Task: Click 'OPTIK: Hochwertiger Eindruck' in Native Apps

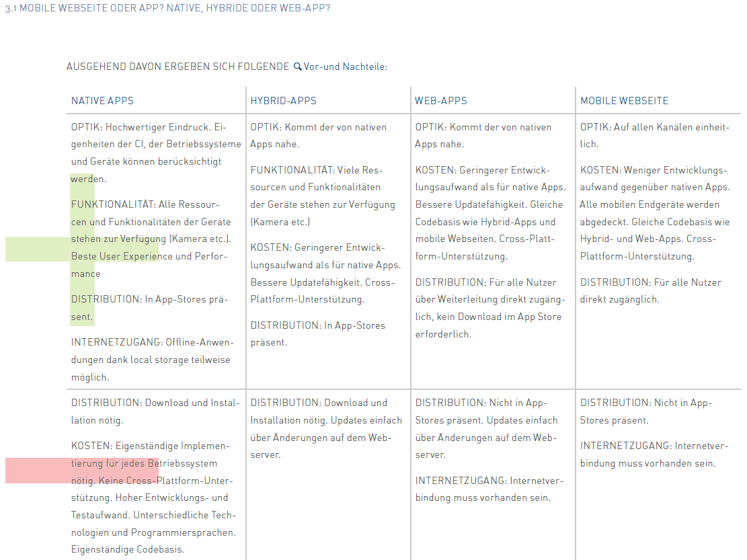Action: pyautogui.click(x=141, y=127)
